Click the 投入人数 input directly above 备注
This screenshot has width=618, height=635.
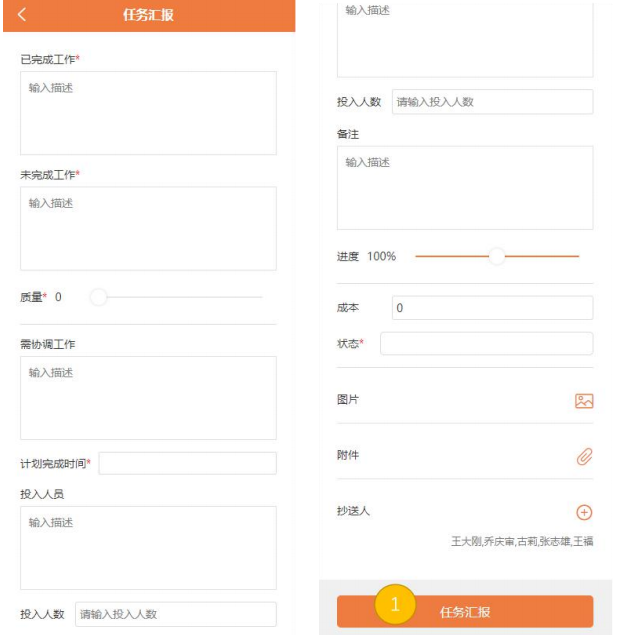(x=492, y=102)
